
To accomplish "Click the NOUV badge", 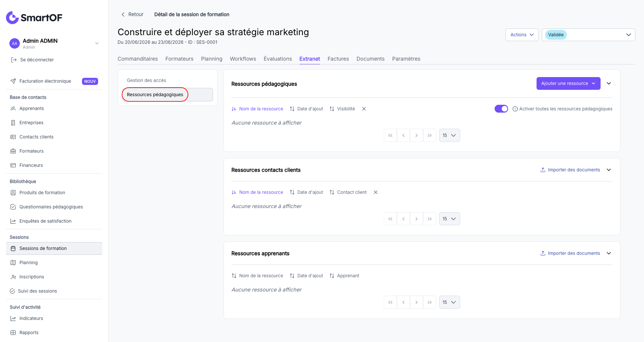I will 90,81.
